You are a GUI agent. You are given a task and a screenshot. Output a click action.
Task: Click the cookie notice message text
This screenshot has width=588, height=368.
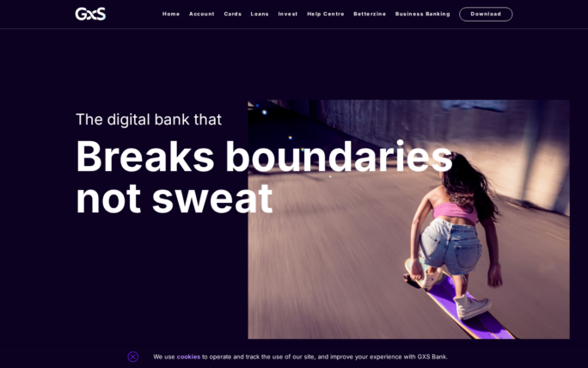(300, 357)
